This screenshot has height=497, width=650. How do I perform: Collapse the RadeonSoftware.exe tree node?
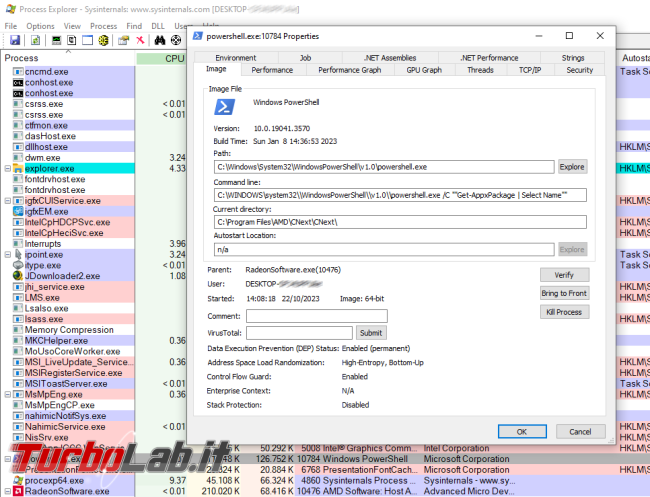tap(7, 492)
